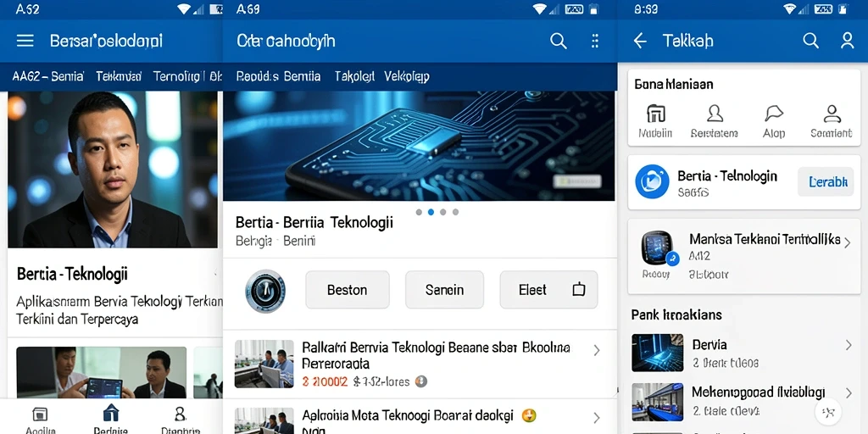The image size is (868, 434).
Task: Tap search icon in Takkah screen header
Action: pos(810,41)
